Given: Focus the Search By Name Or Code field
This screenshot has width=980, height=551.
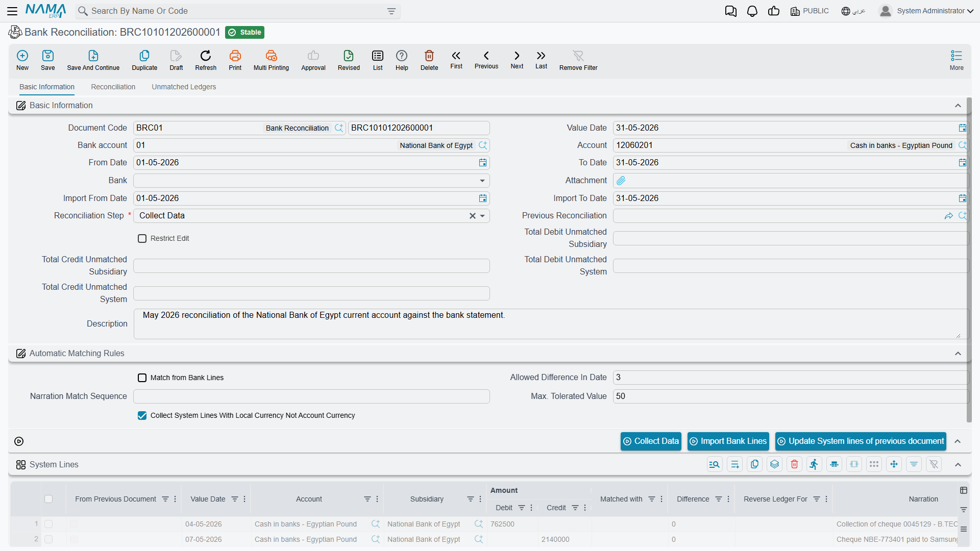Looking at the screenshot, I should coord(237,11).
